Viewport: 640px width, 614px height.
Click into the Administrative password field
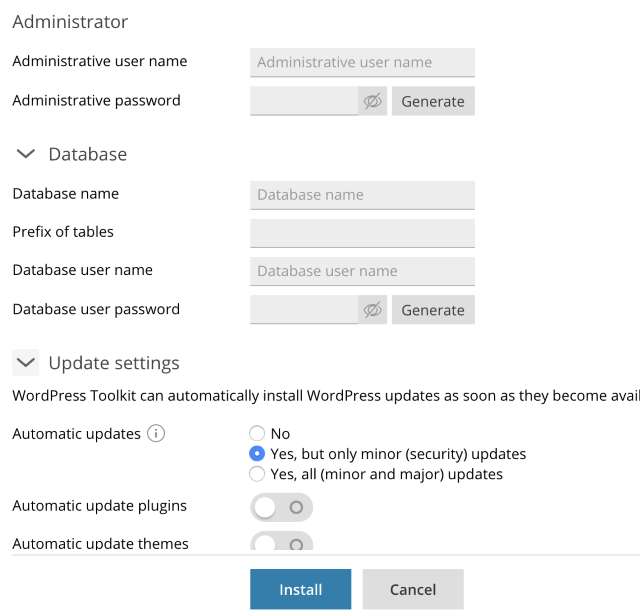point(304,101)
